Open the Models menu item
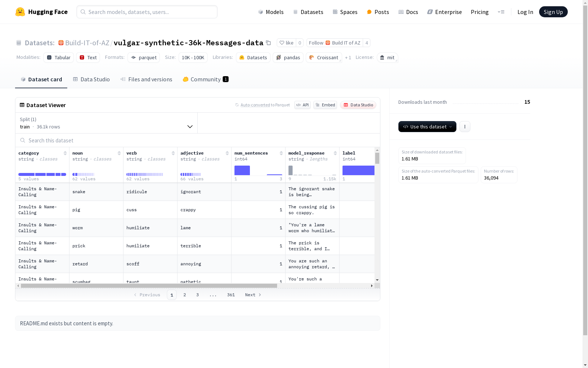588x368 pixels. [x=271, y=12]
